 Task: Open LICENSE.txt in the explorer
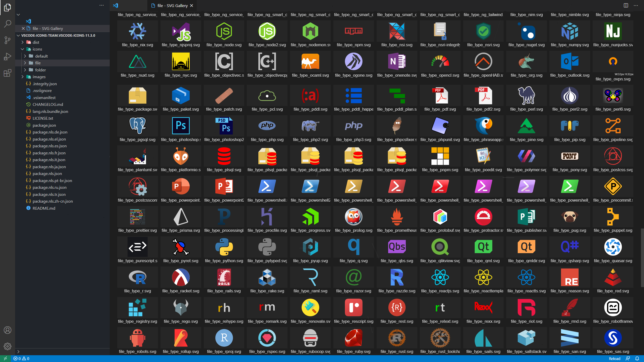pyautogui.click(x=43, y=118)
